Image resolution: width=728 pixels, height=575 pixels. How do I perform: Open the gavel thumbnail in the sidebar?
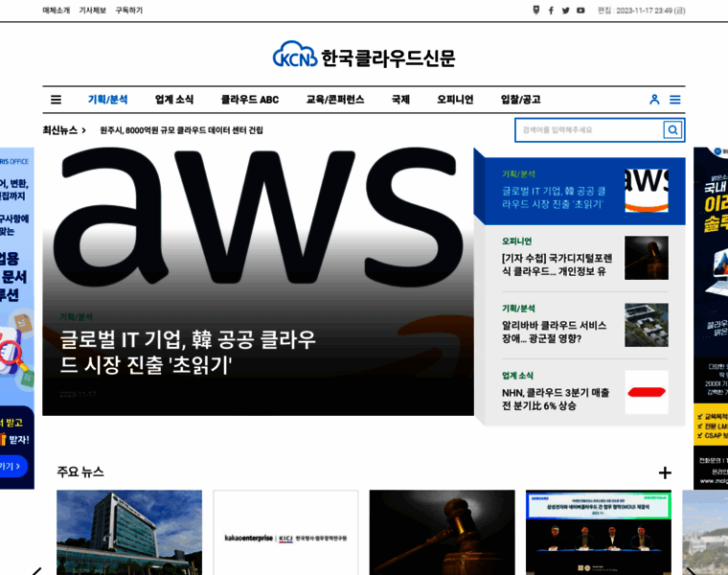click(x=647, y=258)
